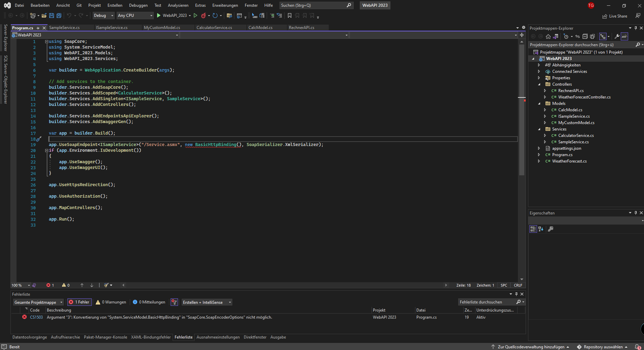Click the Home icon in Projektmappen-Explorer
The image size is (644, 350).
point(548,36)
